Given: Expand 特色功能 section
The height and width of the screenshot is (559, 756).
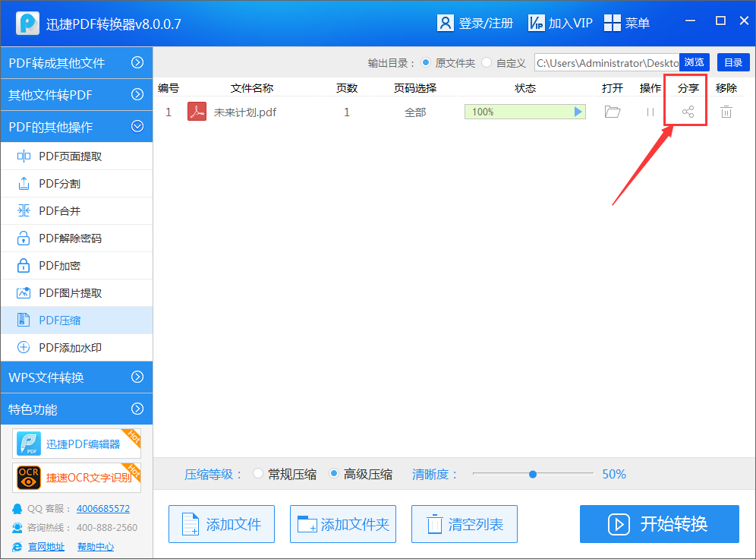Looking at the screenshot, I should [x=76, y=409].
